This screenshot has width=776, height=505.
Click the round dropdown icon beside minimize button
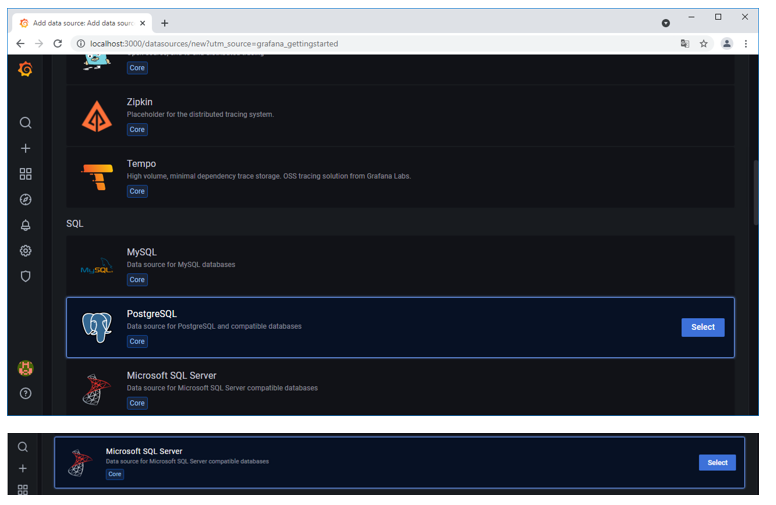[x=666, y=23]
